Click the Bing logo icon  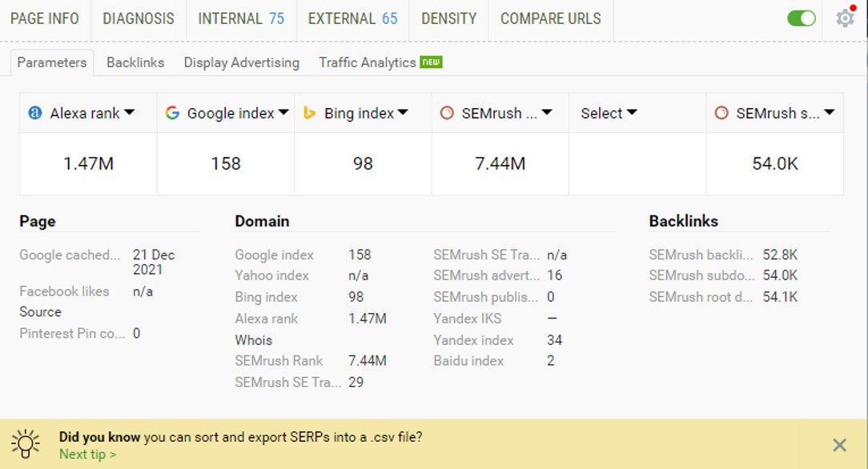[x=309, y=113]
